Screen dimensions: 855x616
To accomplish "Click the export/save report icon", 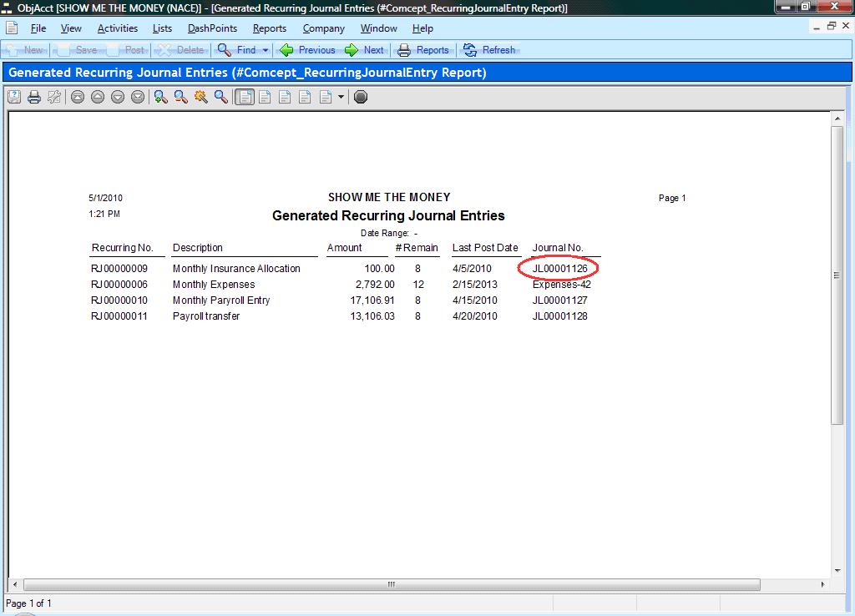I will [x=14, y=97].
